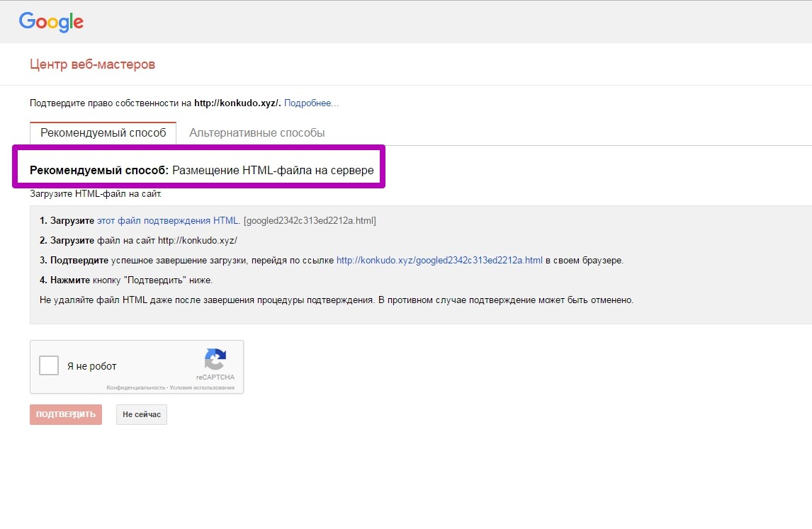Viewport: 812px width, 529px height.
Task: Click the Google logo
Action: (x=51, y=22)
